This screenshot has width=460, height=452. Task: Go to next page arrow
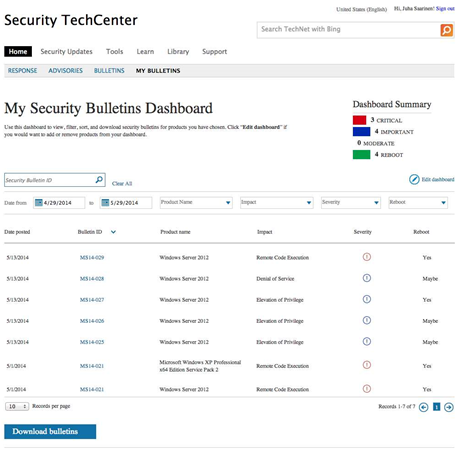[449, 407]
